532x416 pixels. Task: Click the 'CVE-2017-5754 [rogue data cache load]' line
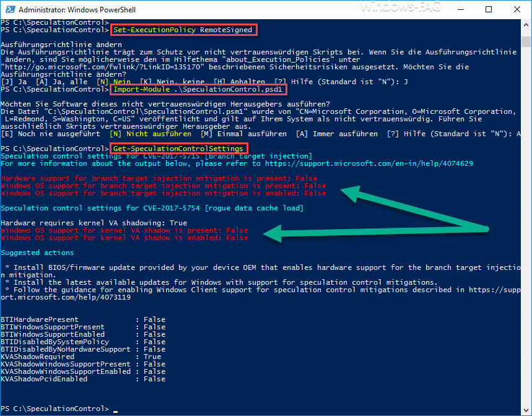click(x=152, y=208)
